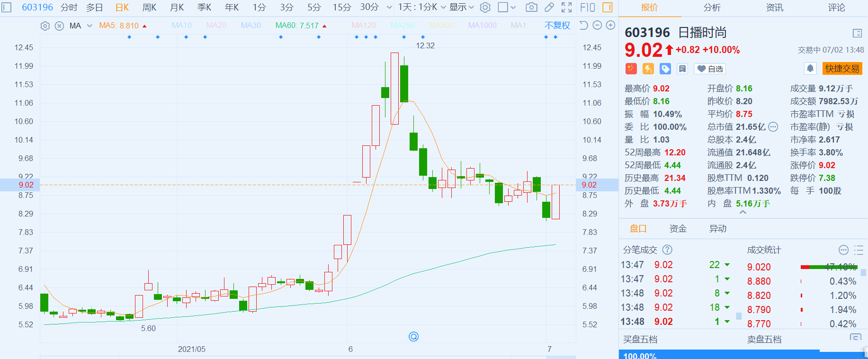Click the zoom in plus icon
The height and width of the screenshot is (359, 868).
[x=611, y=26]
